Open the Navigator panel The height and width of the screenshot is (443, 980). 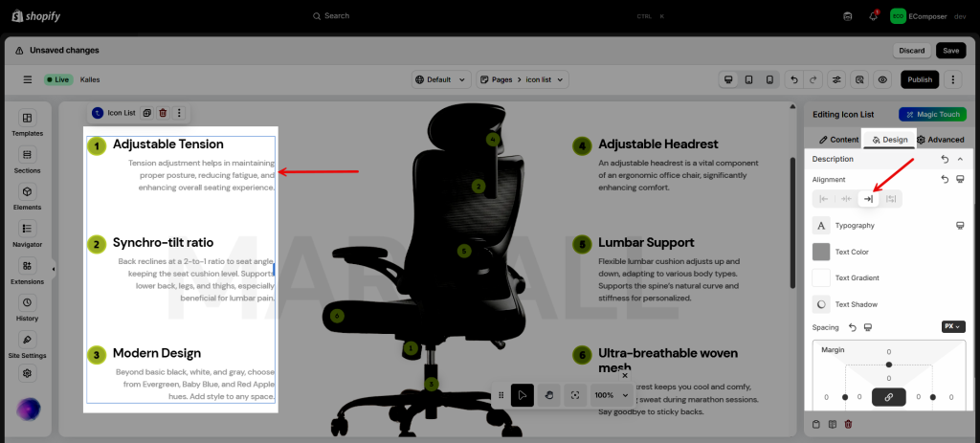[27, 234]
